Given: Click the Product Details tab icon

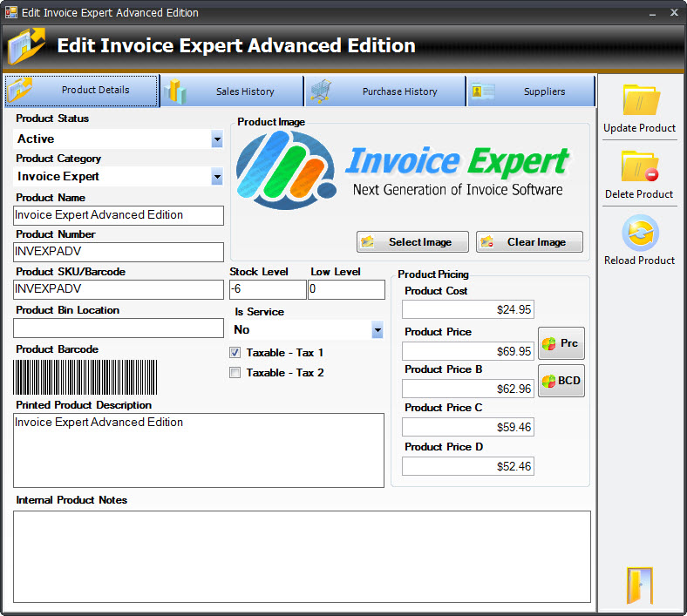Looking at the screenshot, I should [20, 91].
